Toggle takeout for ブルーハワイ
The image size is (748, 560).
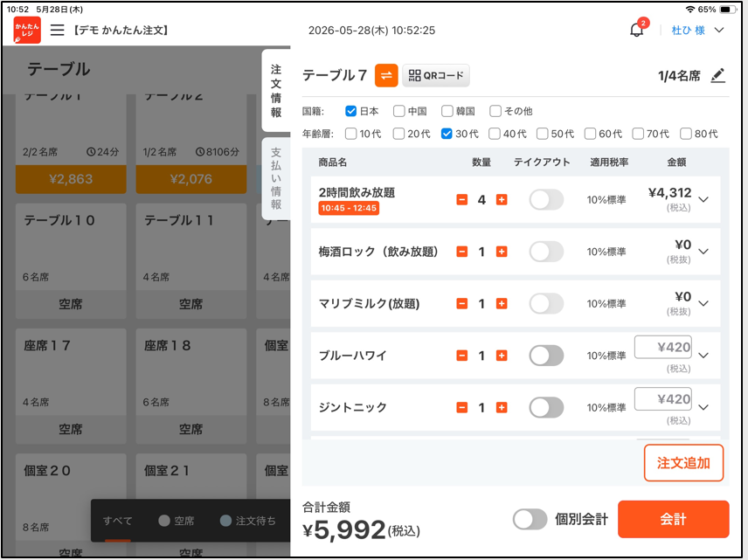546,356
